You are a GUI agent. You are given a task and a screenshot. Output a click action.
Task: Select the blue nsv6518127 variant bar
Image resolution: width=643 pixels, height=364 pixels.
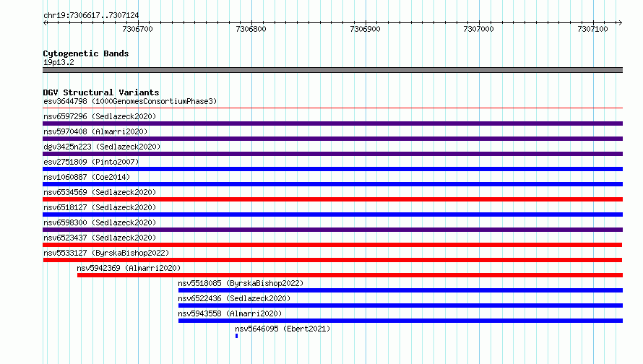(x=332, y=214)
